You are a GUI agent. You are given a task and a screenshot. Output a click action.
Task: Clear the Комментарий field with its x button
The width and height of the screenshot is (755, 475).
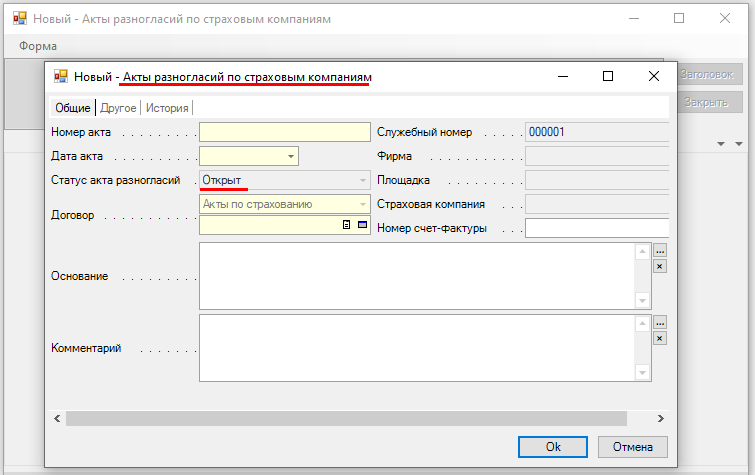point(659,339)
